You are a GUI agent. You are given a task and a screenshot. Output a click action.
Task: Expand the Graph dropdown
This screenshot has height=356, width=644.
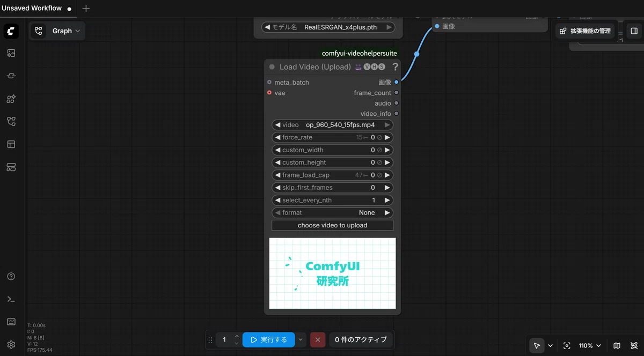click(57, 31)
